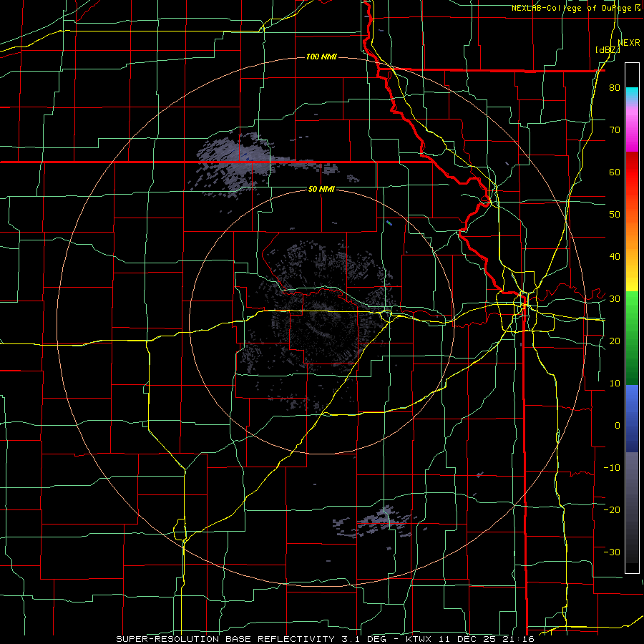The image size is (644, 644).
Task: Click the 60 dBZ scale value
Action: (x=615, y=172)
